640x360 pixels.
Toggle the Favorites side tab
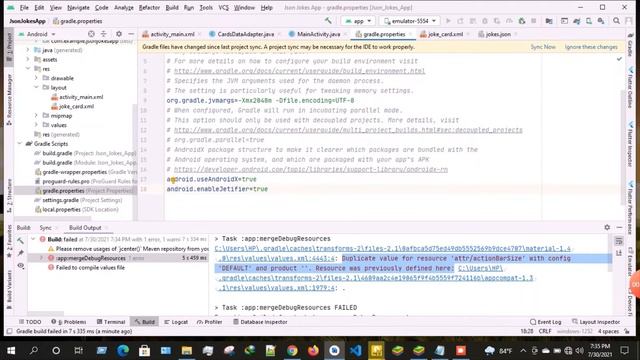click(x=9, y=242)
